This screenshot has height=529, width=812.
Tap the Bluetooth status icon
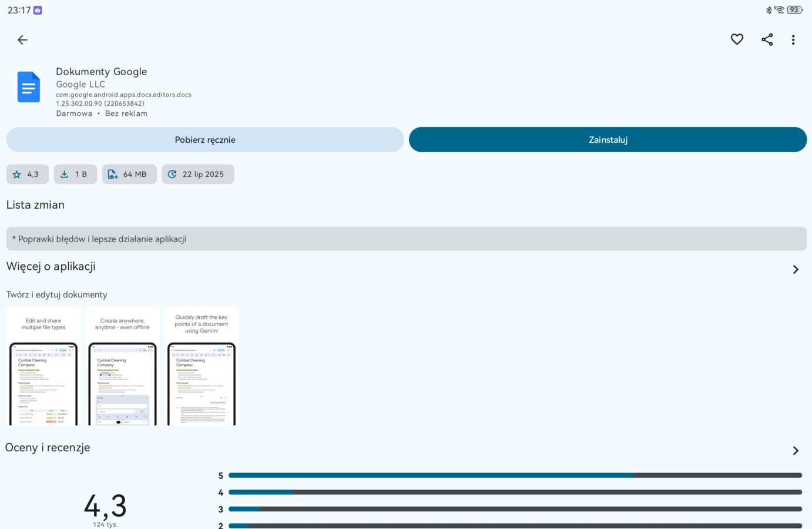(x=769, y=10)
